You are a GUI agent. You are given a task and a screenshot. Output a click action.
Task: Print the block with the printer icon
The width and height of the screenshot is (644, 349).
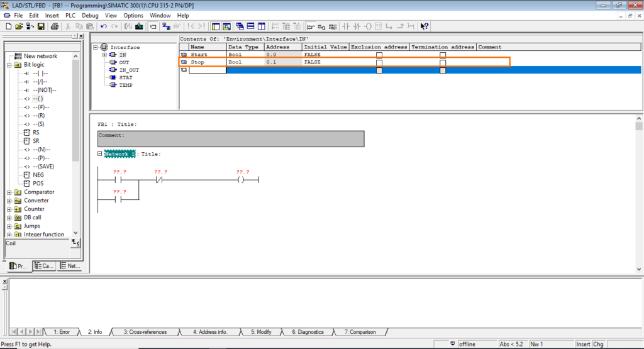pos(54,26)
